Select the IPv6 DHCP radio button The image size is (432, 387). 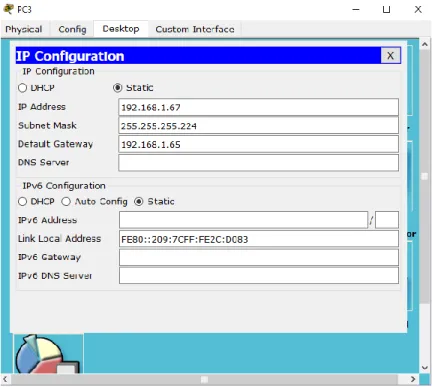[22, 202]
